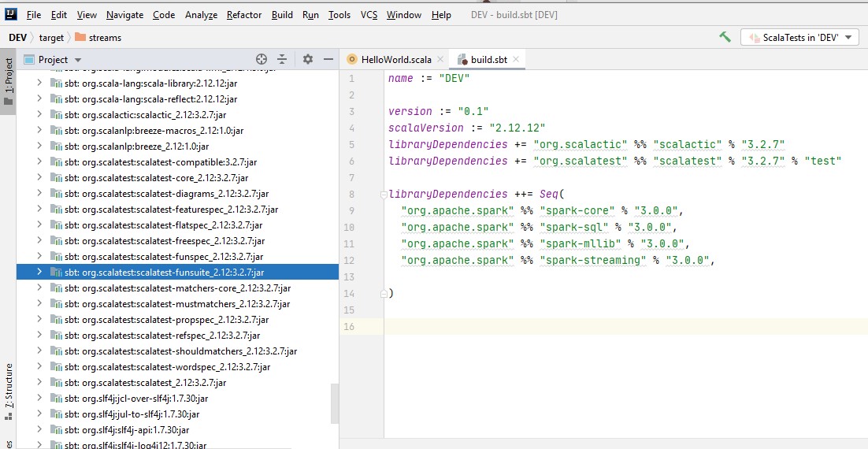The image size is (868, 449).
Task: Close the build.sbt tab
Action: pyautogui.click(x=516, y=59)
